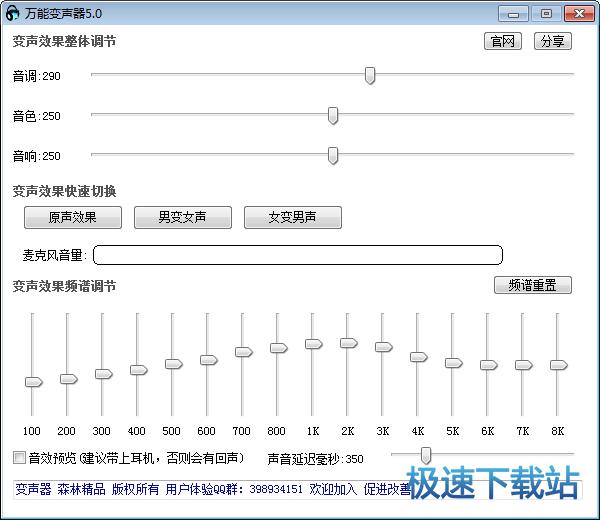The width and height of the screenshot is (600, 520).
Task: Open the 官网 official website button
Action: coord(503,41)
